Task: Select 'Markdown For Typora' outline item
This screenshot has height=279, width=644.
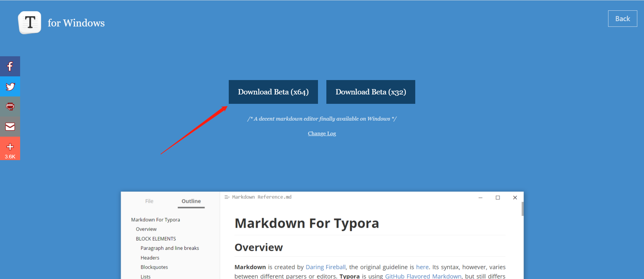Action: [x=156, y=220]
